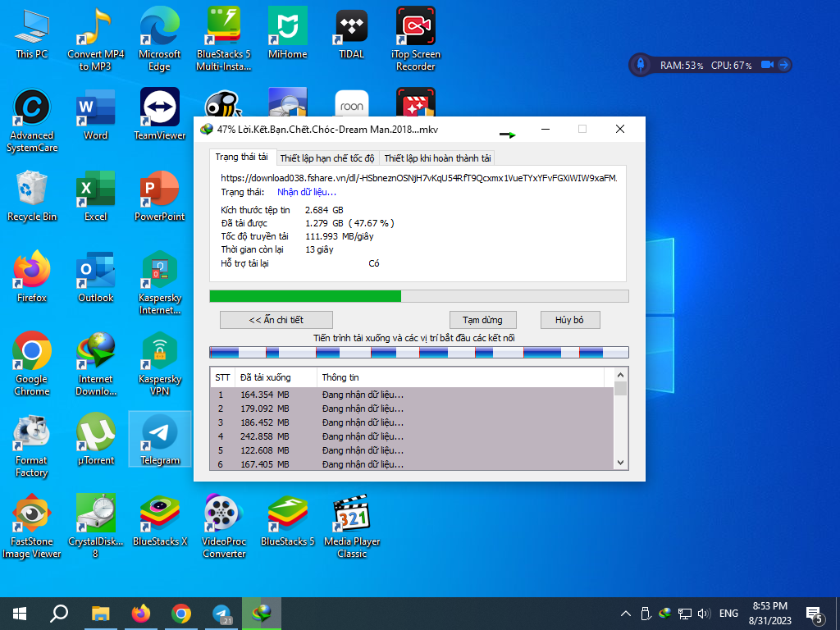Open Format Factory desktop icon
Viewport: 840px width, 630px height.
(32, 446)
